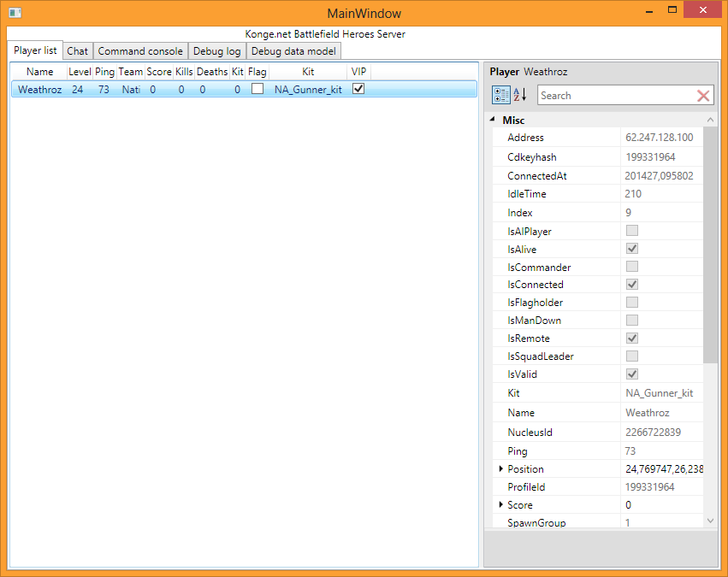Sort player list by Name column
The image size is (728, 577).
pos(40,72)
